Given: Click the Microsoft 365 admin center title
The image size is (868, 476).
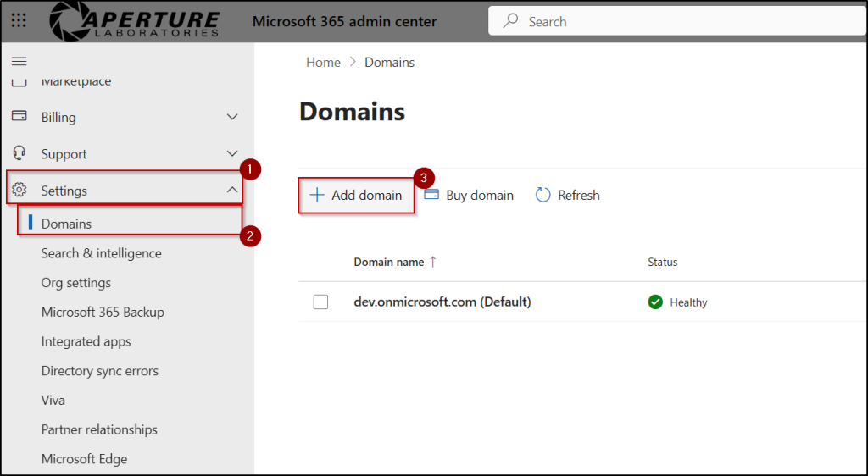Looking at the screenshot, I should tap(344, 21).
